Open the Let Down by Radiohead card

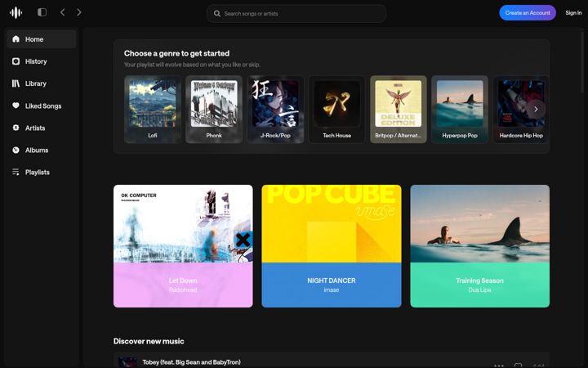coord(183,246)
